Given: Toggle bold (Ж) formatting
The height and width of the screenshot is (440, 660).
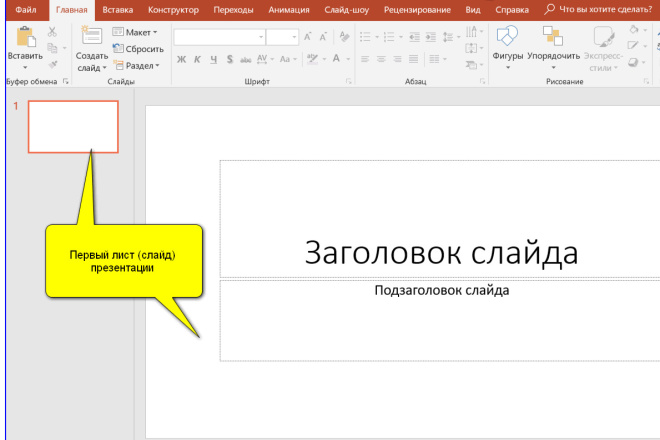Looking at the screenshot, I should coord(181,59).
